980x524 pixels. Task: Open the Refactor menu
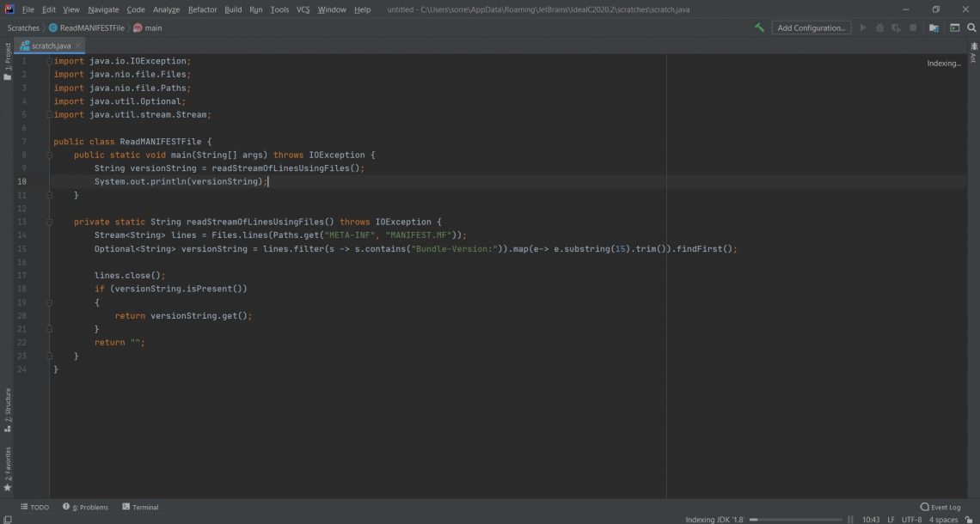(x=202, y=9)
